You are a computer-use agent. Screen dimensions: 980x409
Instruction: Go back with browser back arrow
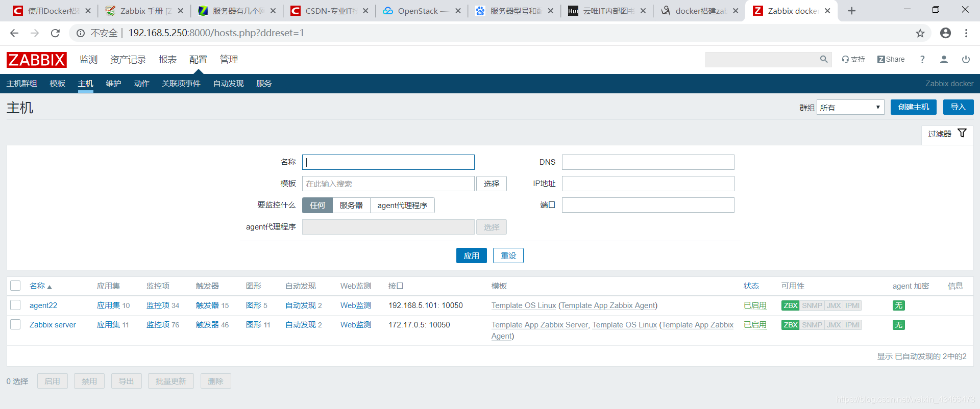click(14, 33)
